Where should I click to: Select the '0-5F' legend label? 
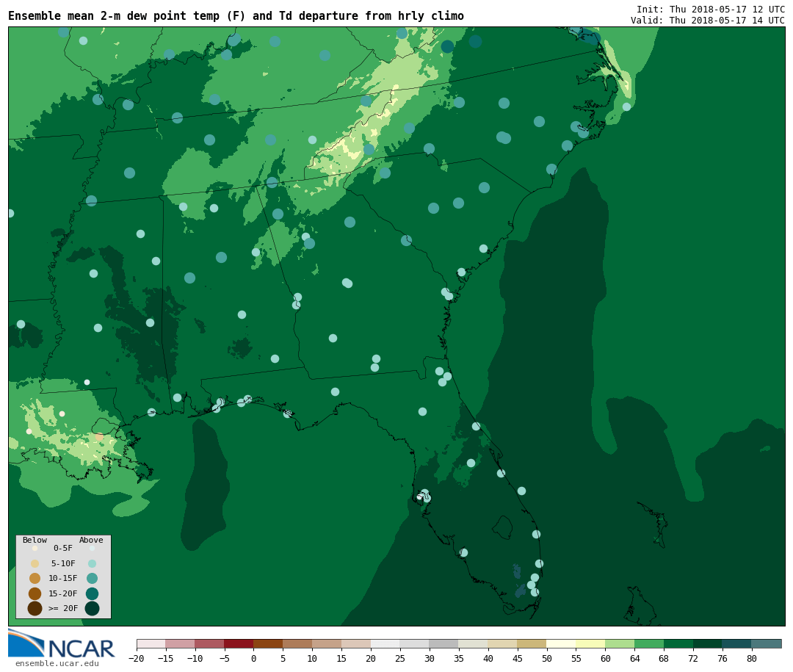click(63, 548)
